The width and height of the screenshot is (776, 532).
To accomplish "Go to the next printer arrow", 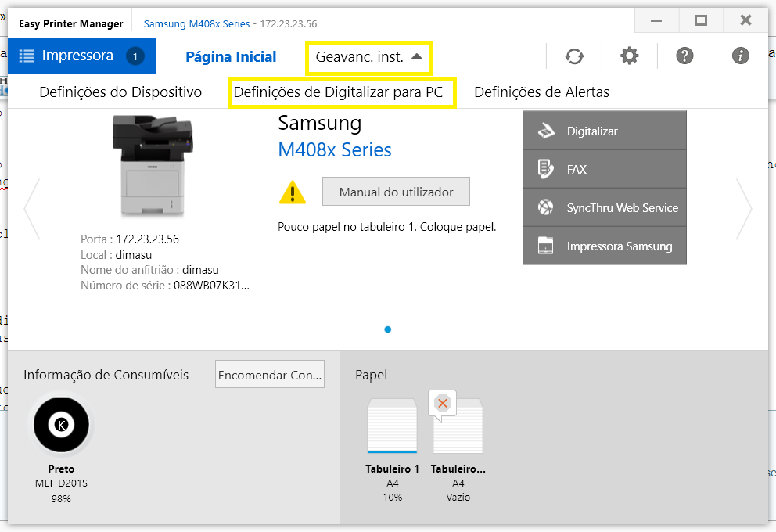I will point(744,210).
